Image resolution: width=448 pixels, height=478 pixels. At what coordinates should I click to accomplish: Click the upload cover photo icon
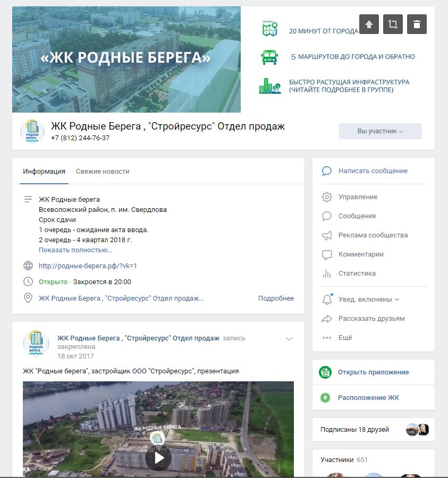click(369, 24)
